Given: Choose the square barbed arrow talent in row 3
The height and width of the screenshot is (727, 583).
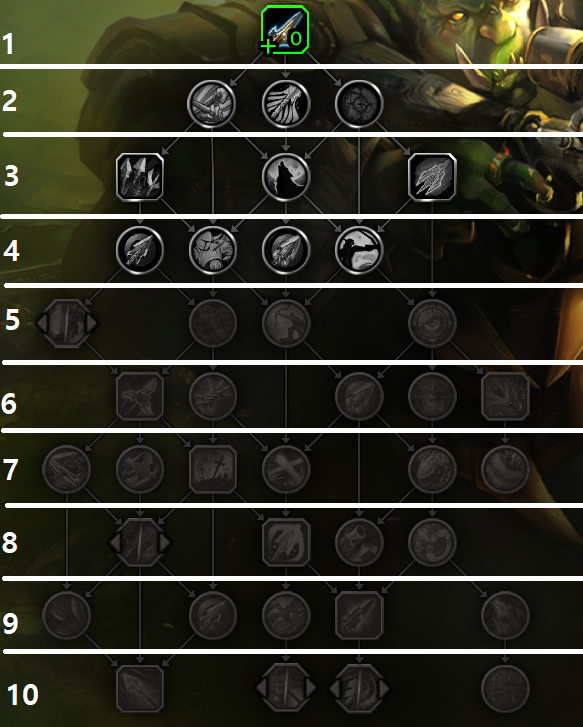Looking at the screenshot, I should coord(432,177).
